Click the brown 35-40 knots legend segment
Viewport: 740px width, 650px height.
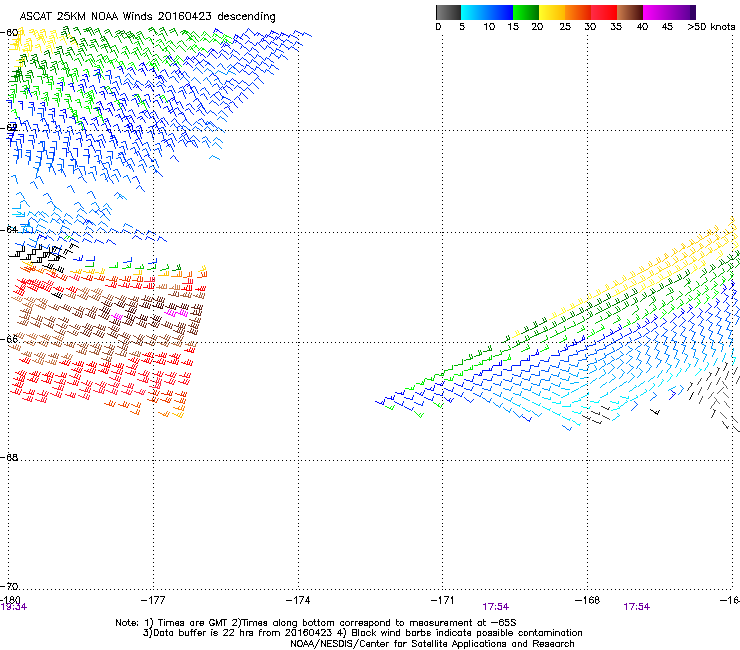click(630, 12)
